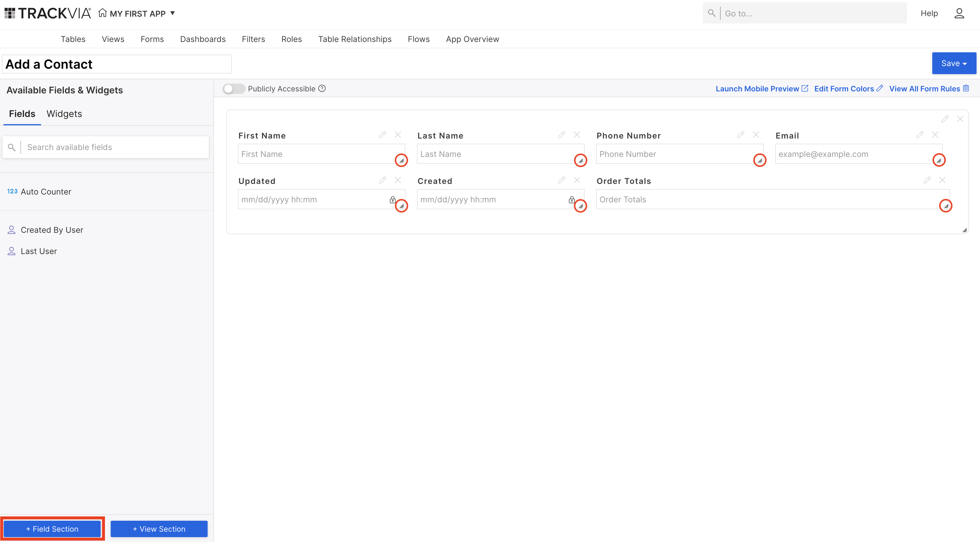Image resolution: width=980 pixels, height=542 pixels.
Task: Remove the Last Name field
Action: 577,134
